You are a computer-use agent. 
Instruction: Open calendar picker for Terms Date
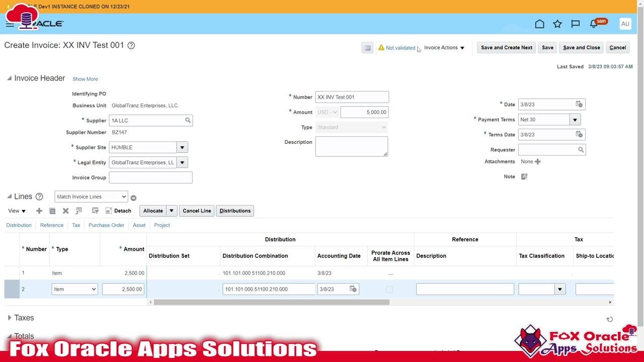(x=579, y=134)
